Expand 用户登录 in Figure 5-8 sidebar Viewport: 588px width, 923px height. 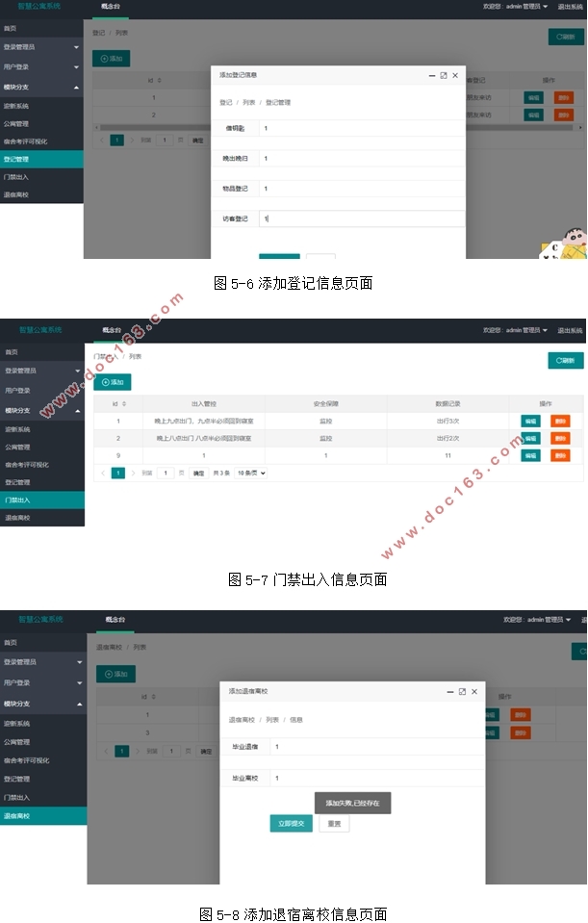pos(43,682)
